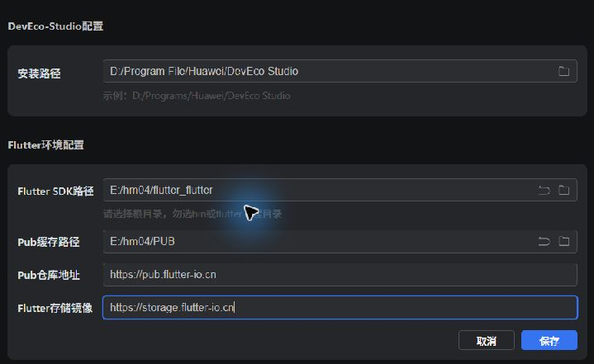Reset the Pub cache path value
The width and height of the screenshot is (594, 364).
pyautogui.click(x=544, y=241)
